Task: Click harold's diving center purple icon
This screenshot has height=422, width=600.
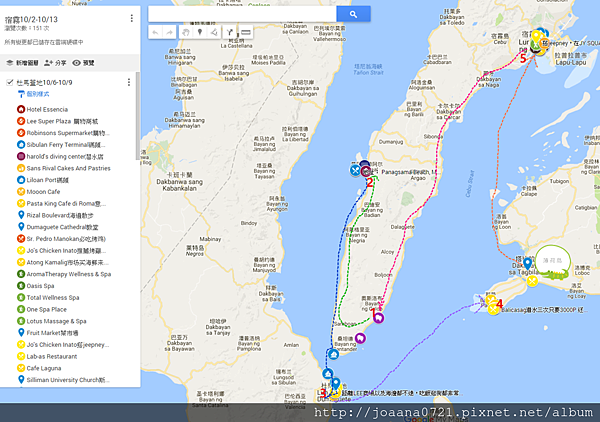Action: click(21, 156)
